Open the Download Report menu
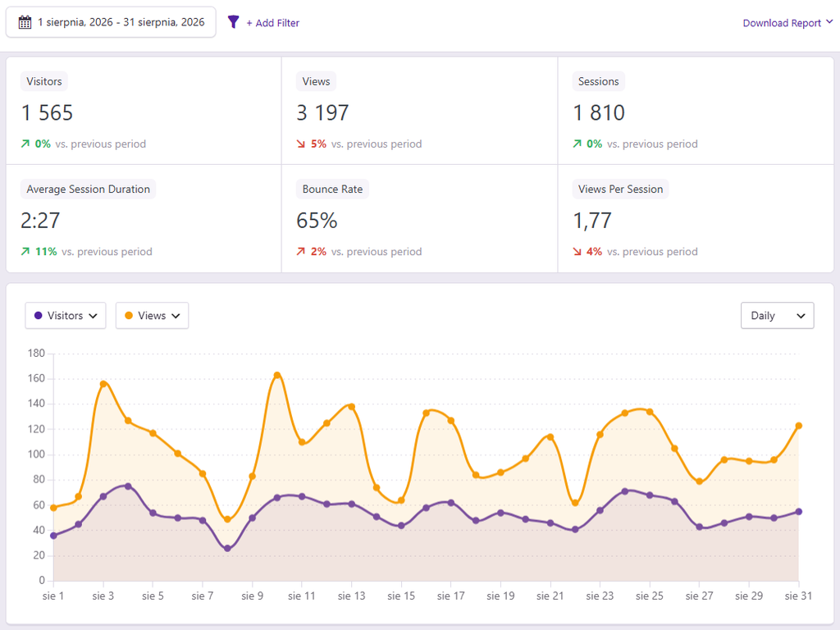This screenshot has height=630, width=840. click(x=787, y=23)
